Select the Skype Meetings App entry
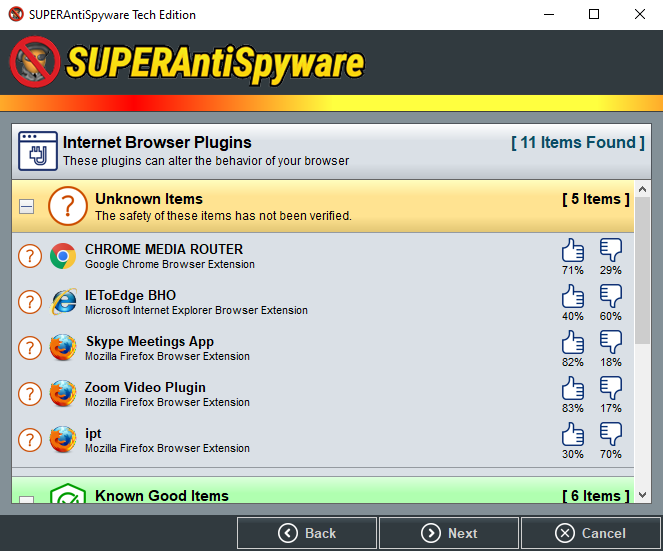The height and width of the screenshot is (551, 663). pyautogui.click(x=150, y=342)
